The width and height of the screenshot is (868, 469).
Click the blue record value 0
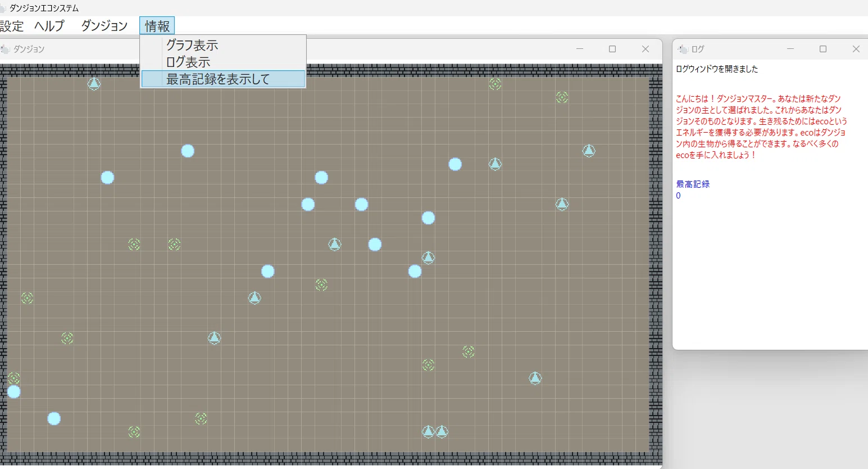[678, 196]
